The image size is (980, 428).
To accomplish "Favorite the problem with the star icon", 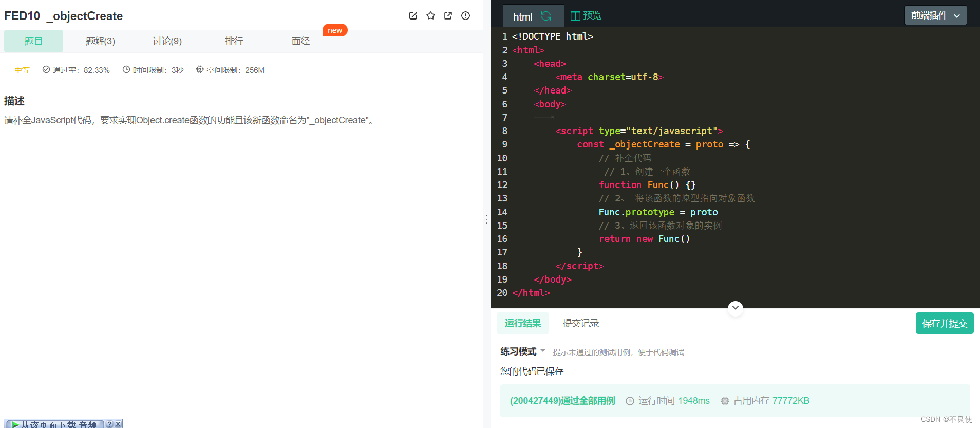I will pyautogui.click(x=430, y=16).
